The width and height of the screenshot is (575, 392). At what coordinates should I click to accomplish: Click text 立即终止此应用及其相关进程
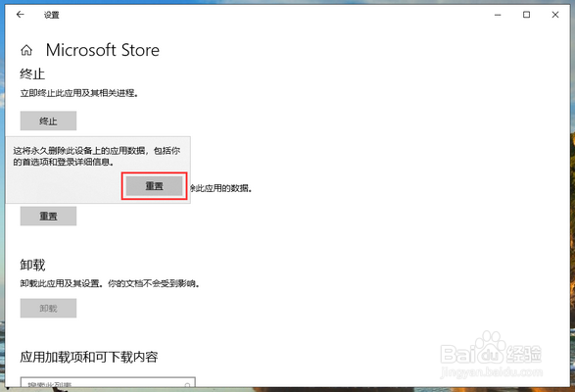click(78, 93)
